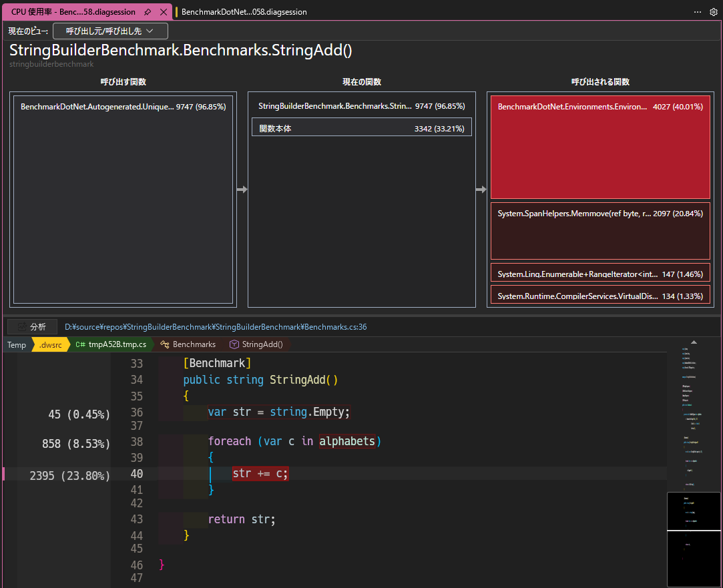Viewport: 723px width, 588px height.
Task: Click the 分析 button
Action: point(32,327)
